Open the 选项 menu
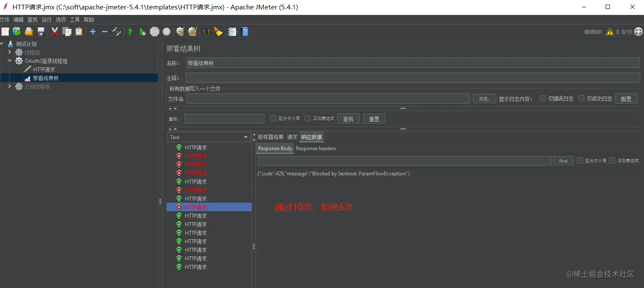The width and height of the screenshot is (644, 288). pyautogui.click(x=60, y=20)
